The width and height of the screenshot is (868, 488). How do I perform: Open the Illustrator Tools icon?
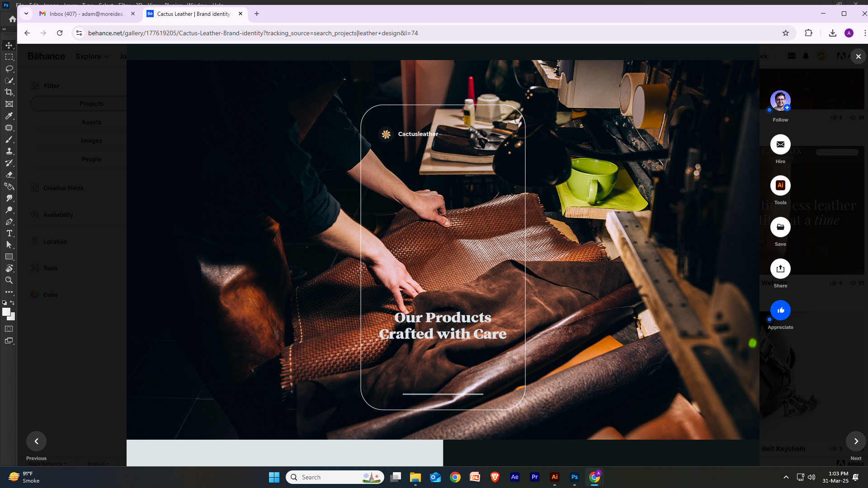pyautogui.click(x=780, y=186)
